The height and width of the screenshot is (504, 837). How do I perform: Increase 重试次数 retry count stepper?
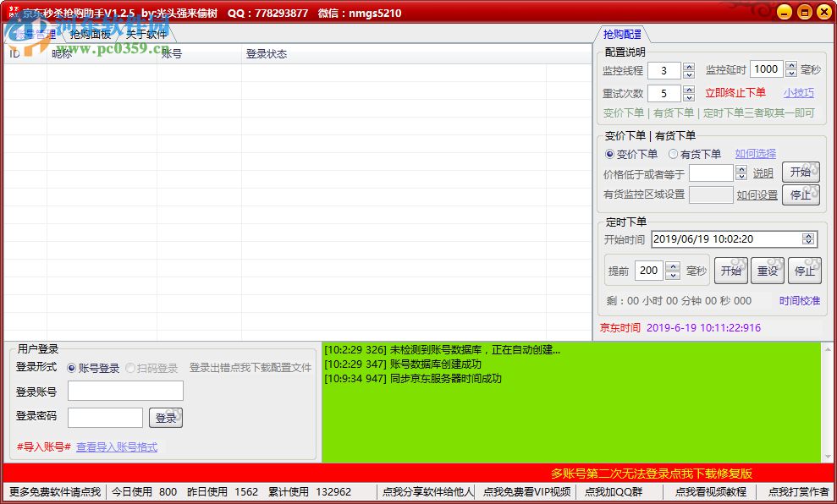(x=687, y=90)
